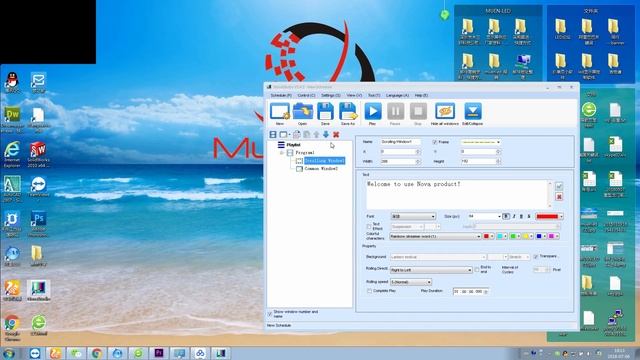640x360 pixels.
Task: Toggle Show window number and name checkbox
Action: pyautogui.click(x=270, y=314)
